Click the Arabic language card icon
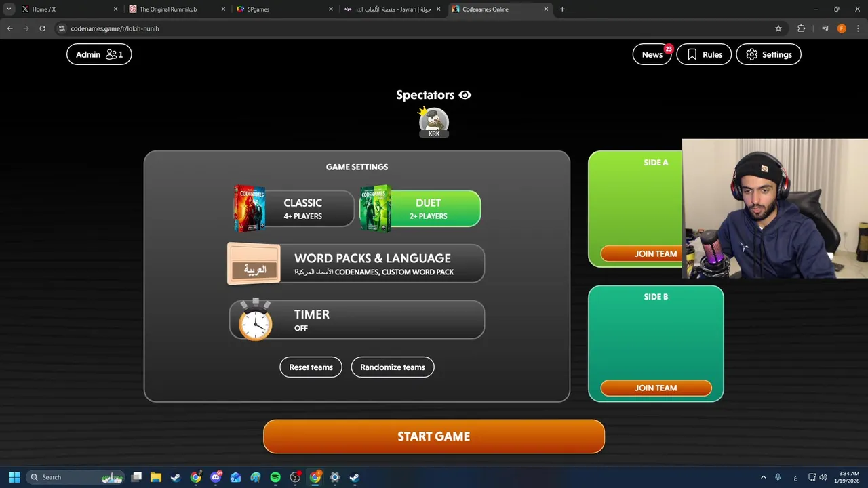The height and width of the screenshot is (488, 868). pos(254,264)
